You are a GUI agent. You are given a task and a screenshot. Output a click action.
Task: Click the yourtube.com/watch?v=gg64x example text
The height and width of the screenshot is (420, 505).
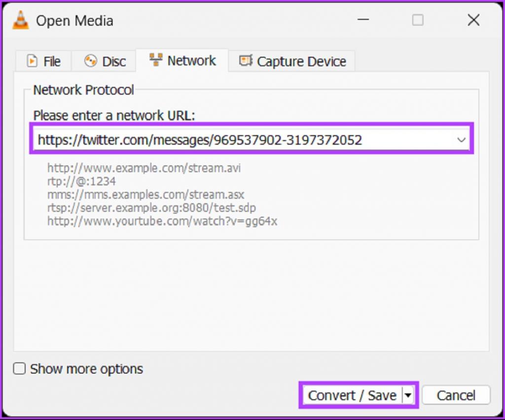pos(162,221)
